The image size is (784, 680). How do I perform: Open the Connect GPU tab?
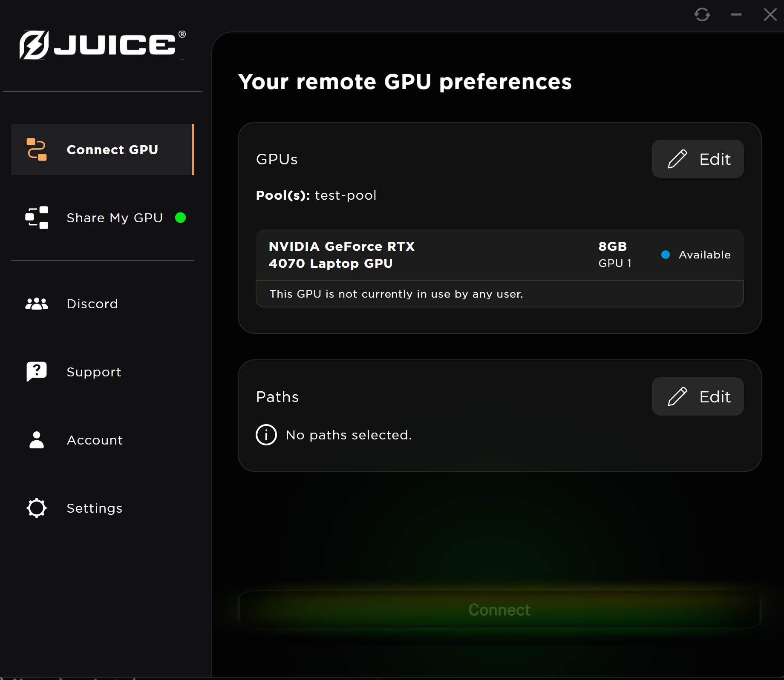coord(103,149)
